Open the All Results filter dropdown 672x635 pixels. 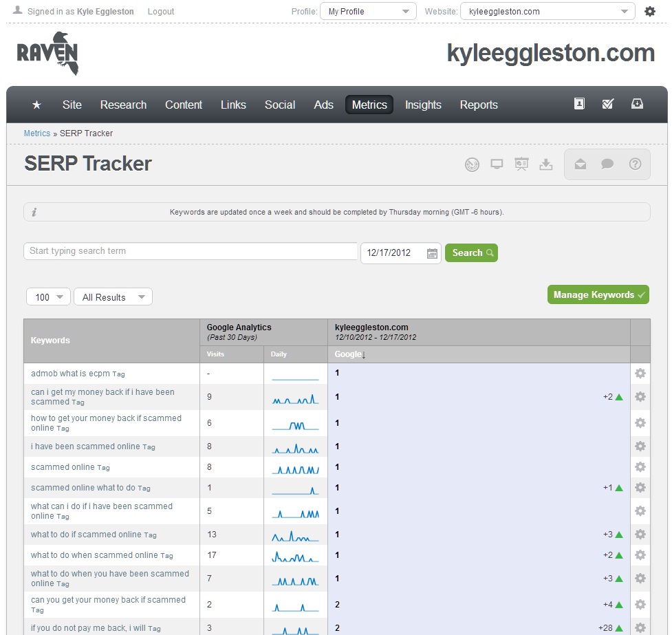pos(113,297)
